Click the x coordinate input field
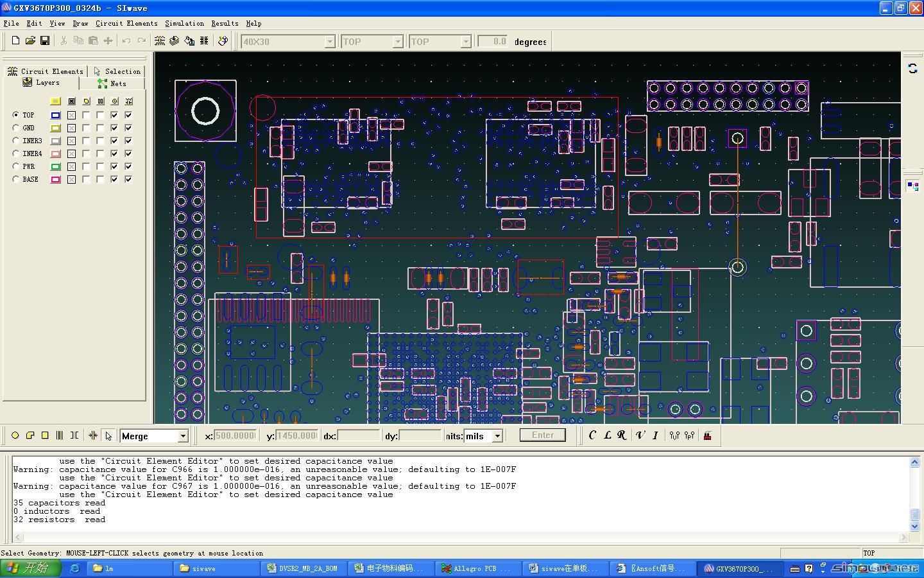The width and height of the screenshot is (924, 578). [235, 435]
